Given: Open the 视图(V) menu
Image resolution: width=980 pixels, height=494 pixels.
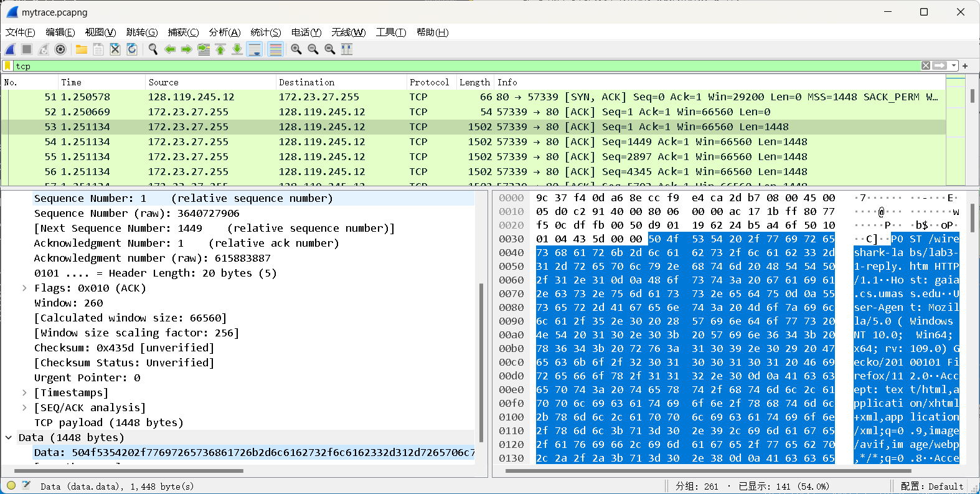Looking at the screenshot, I should click(x=100, y=32).
